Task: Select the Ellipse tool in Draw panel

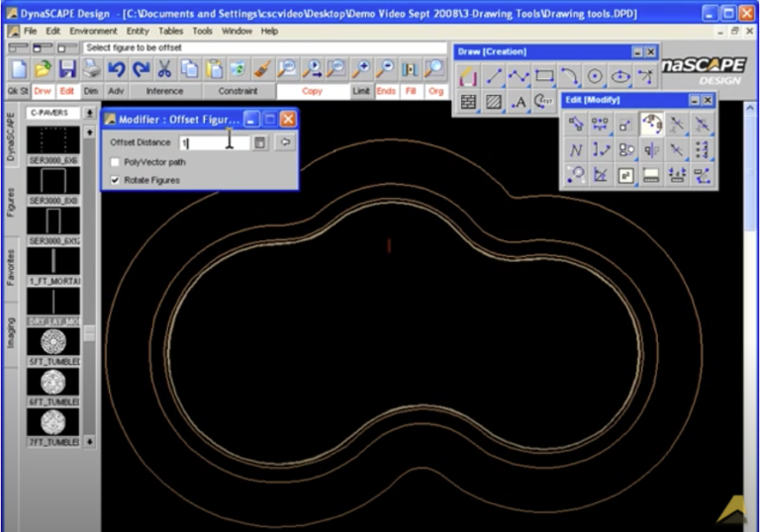Action: click(620, 76)
